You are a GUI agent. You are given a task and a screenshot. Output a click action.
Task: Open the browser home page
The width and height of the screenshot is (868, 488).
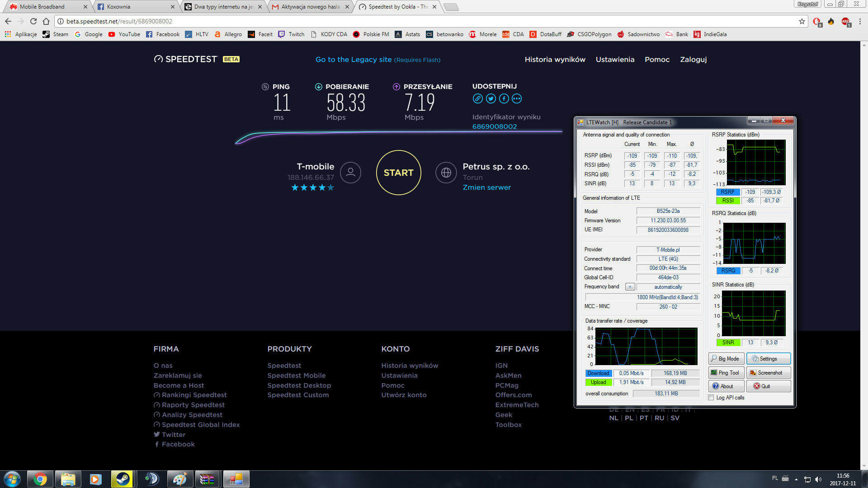pos(46,21)
